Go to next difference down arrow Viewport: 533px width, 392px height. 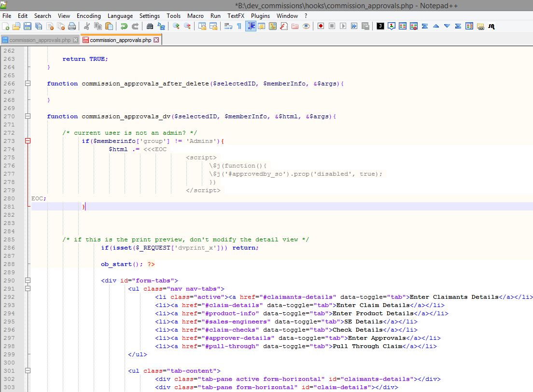[447, 26]
